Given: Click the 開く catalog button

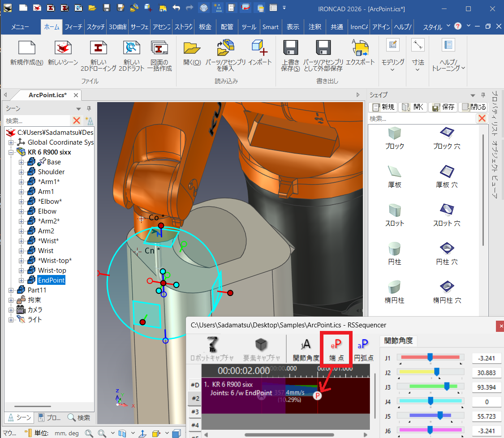Looking at the screenshot, I should coord(414,107).
